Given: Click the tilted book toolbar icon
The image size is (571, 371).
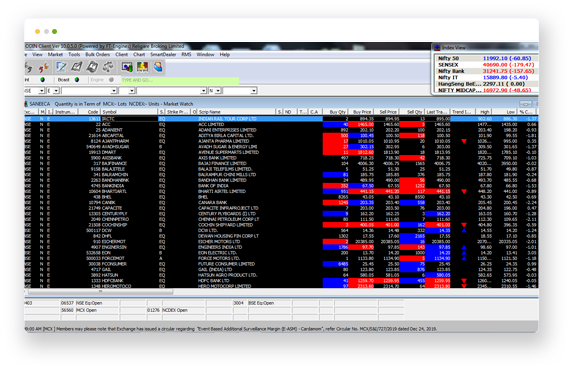Looking at the screenshot, I should coord(92,67).
